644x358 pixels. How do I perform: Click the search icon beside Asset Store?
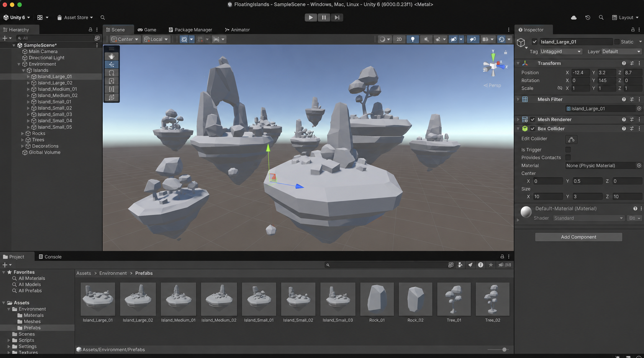[x=103, y=18]
